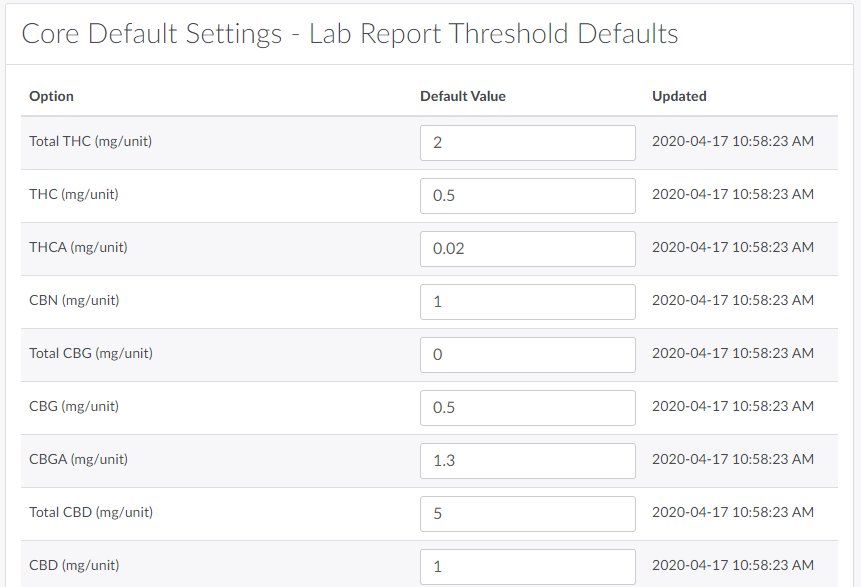861x587 pixels.
Task: Click the Default Value column header
Action: tap(462, 96)
